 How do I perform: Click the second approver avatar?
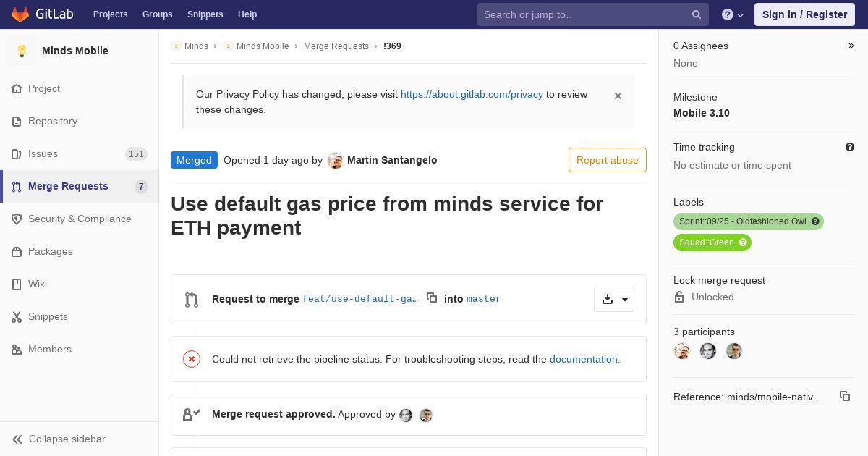click(426, 415)
